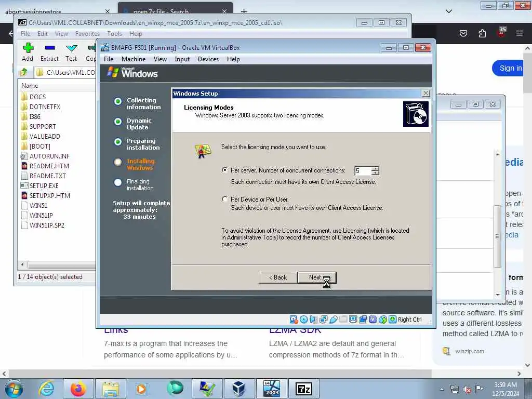This screenshot has height=399, width=532.
Task: Click VirtualBox display status icon
Action: pos(353,320)
